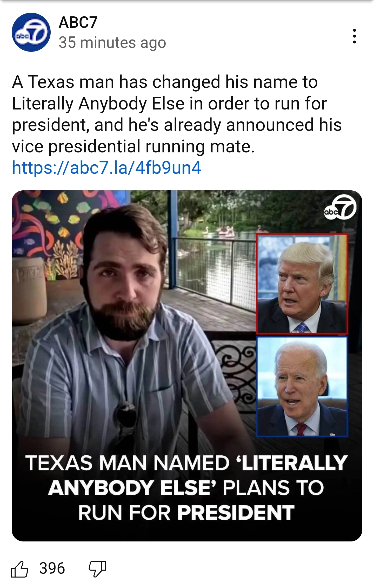The image size is (374, 588).
Task: Like the post with thumbs-up icon
Action: click(19, 569)
